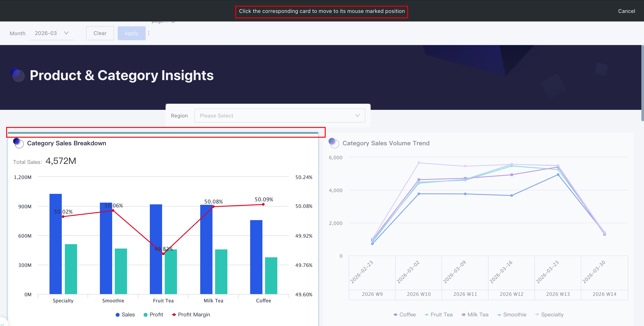Viewport: 644px width, 326px height.
Task: Click the Category Sales Volume Trend icon
Action: click(333, 143)
